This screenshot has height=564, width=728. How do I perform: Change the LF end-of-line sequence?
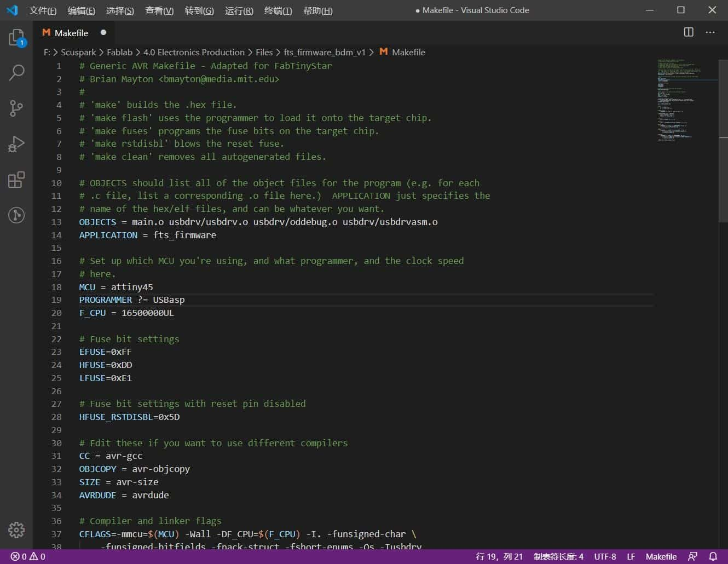631,556
